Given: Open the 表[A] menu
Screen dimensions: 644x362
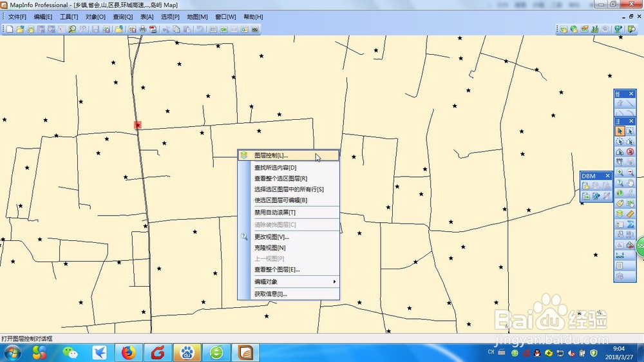Looking at the screenshot, I should coord(147,17).
